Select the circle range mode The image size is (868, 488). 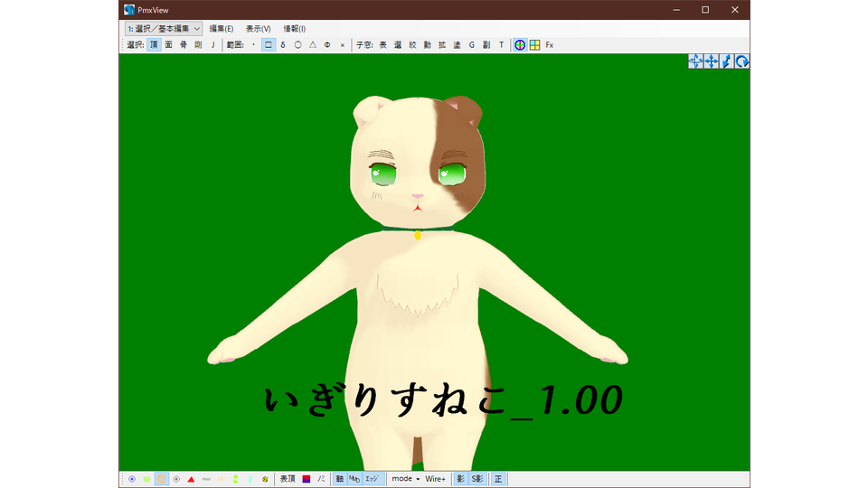pos(297,45)
